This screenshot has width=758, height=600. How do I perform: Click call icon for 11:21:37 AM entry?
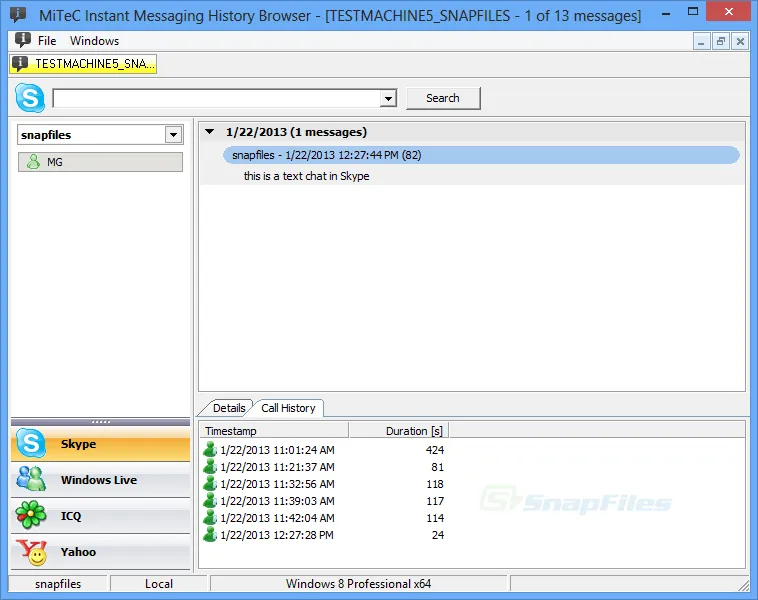coord(210,467)
